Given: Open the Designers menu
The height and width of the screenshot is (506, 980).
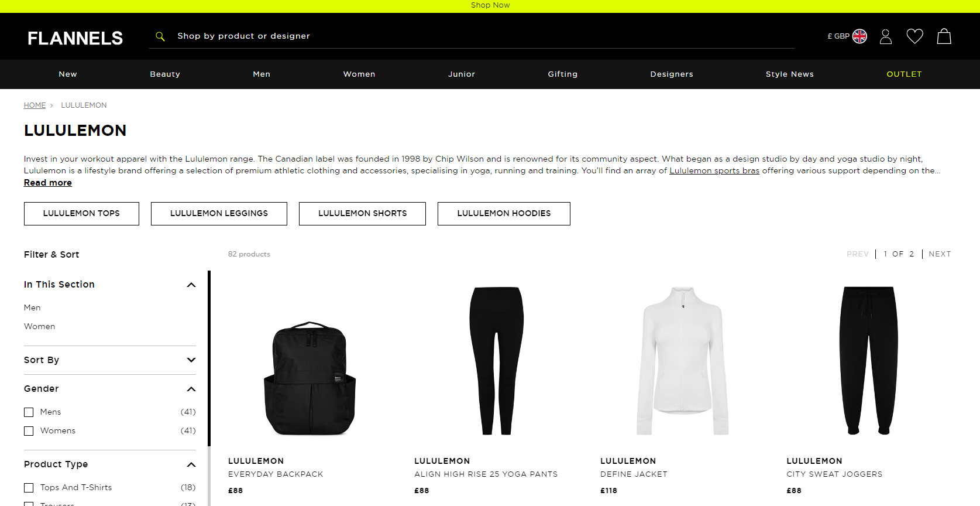Looking at the screenshot, I should click(672, 74).
